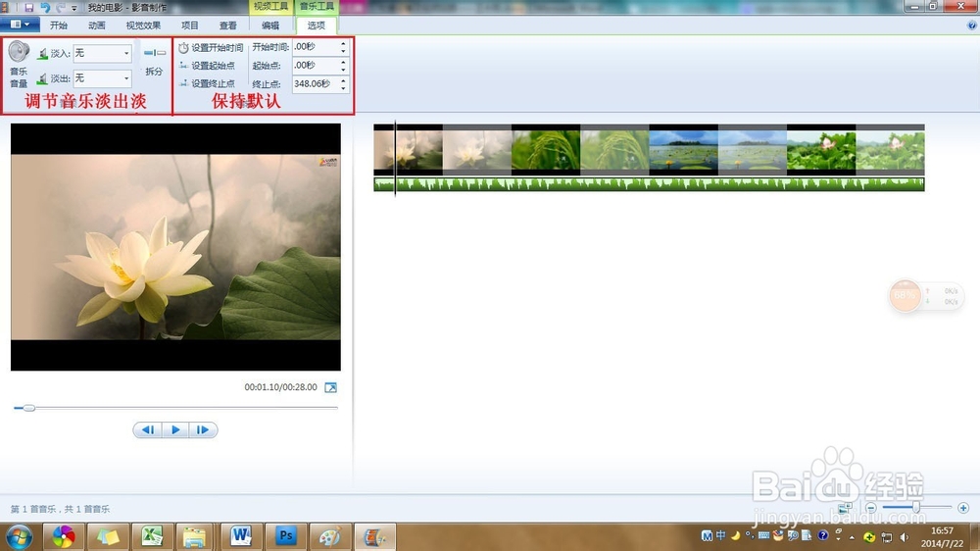
Task: Open the blue application file menu button
Action: (20, 25)
